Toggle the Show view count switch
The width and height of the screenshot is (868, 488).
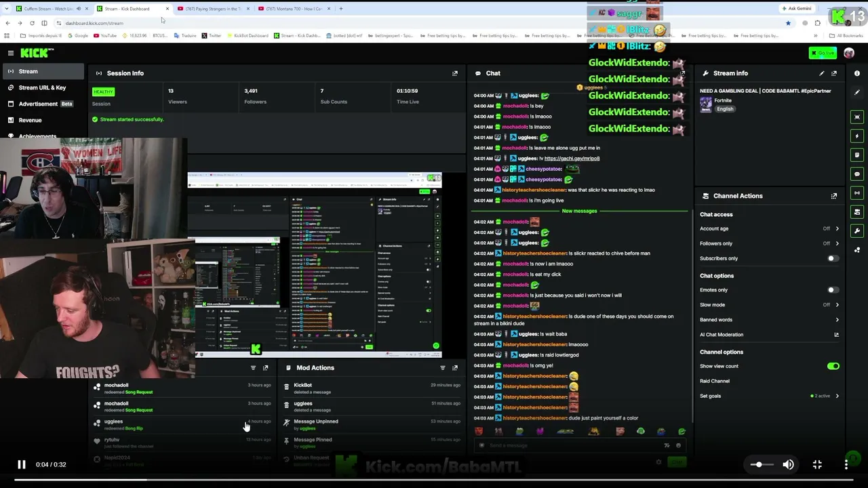tap(833, 366)
